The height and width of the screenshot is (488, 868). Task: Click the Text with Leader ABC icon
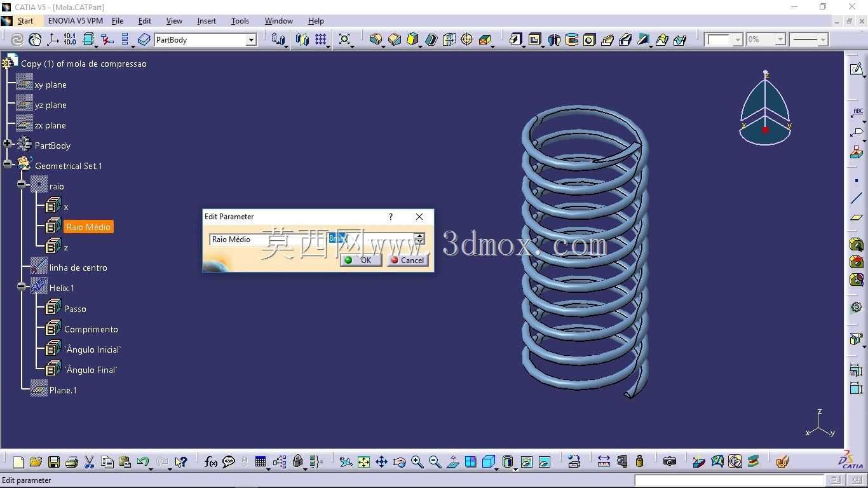(x=857, y=113)
